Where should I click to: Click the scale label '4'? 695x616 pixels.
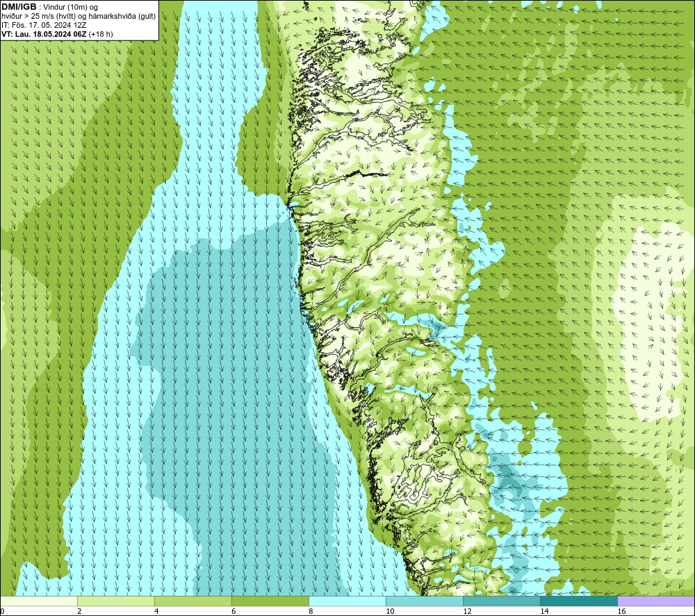[x=156, y=611]
